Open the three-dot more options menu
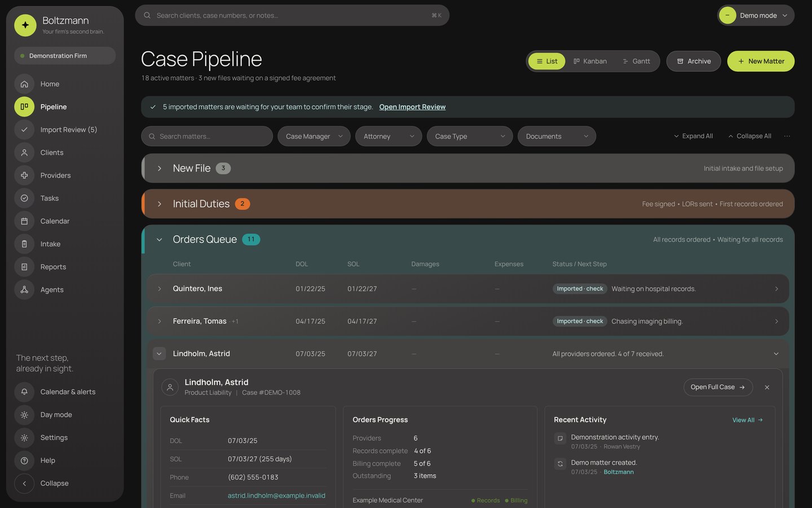The width and height of the screenshot is (812, 508). click(787, 136)
